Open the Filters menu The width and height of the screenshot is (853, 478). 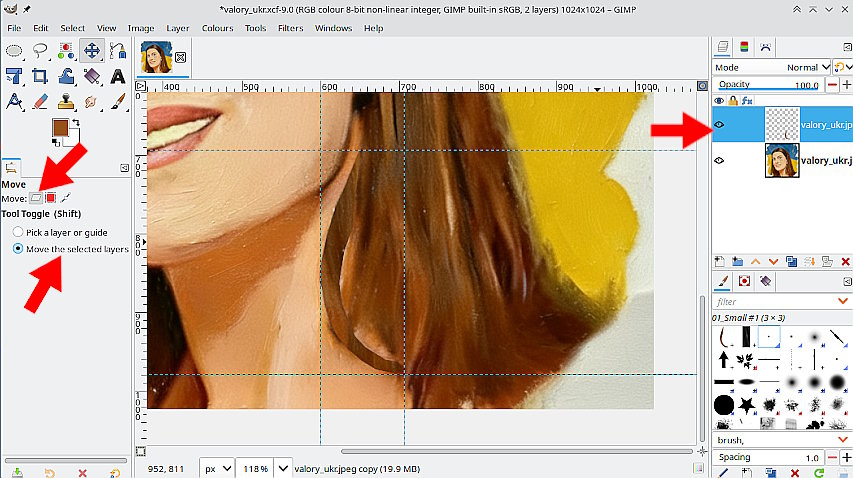click(x=290, y=28)
